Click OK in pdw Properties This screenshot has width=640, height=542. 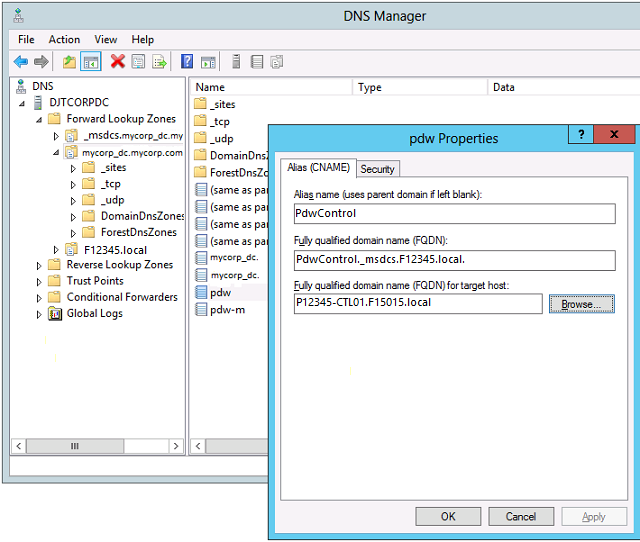tap(448, 517)
